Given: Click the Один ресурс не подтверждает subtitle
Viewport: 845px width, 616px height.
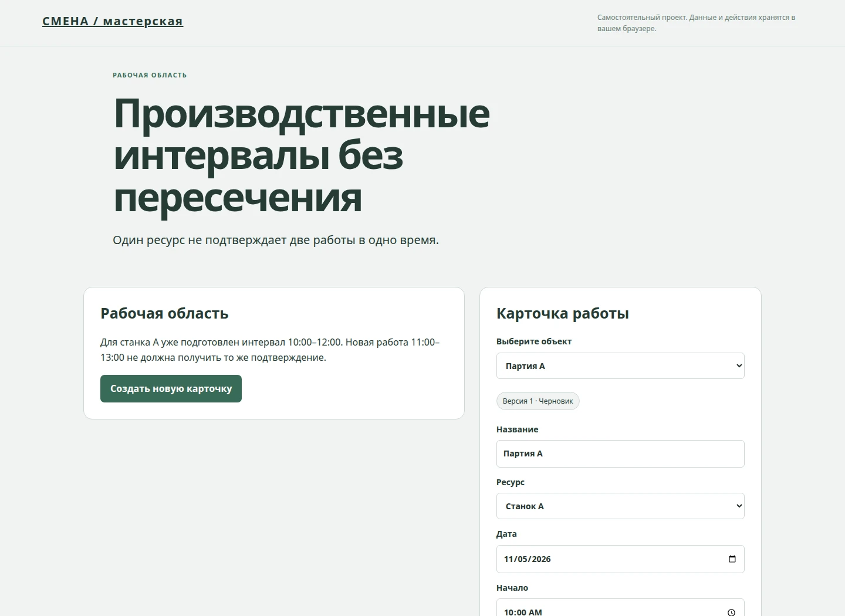Looking at the screenshot, I should click(276, 240).
